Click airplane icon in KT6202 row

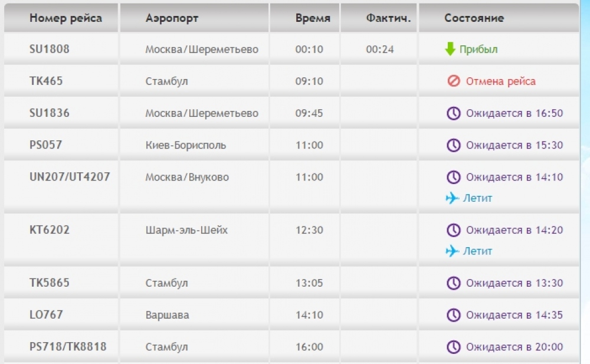[453, 251]
